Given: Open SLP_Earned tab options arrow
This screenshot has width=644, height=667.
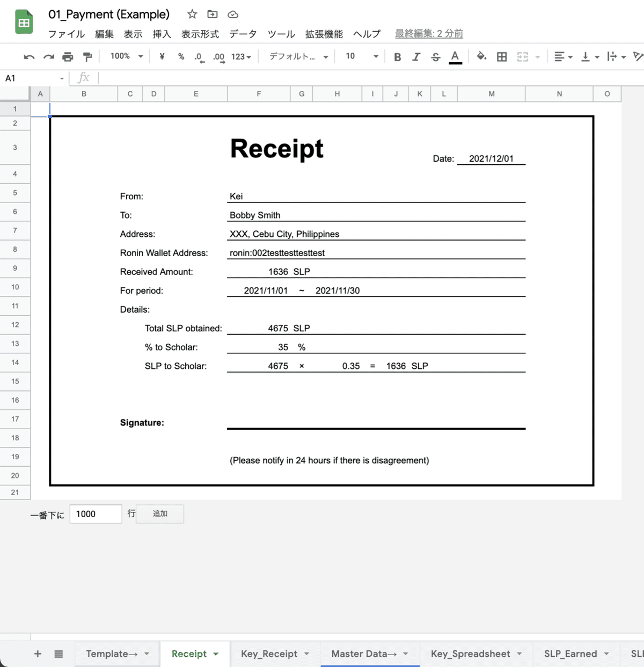Looking at the screenshot, I should (606, 654).
